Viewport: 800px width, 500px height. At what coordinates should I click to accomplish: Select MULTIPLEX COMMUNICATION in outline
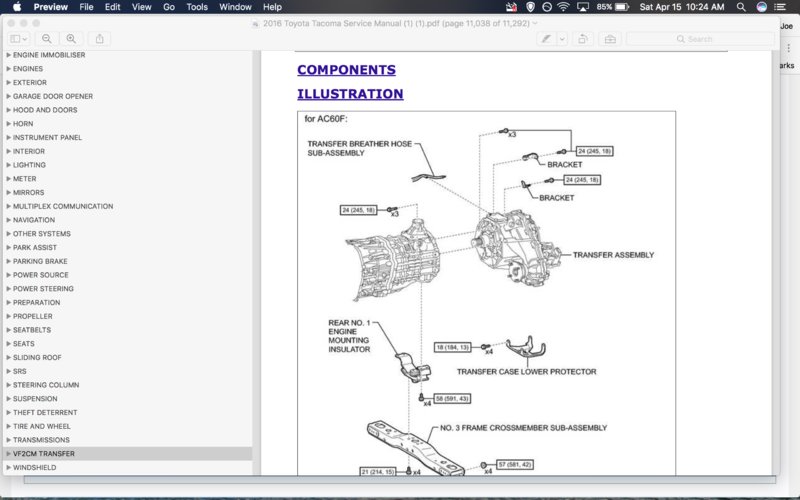pyautogui.click(x=63, y=206)
